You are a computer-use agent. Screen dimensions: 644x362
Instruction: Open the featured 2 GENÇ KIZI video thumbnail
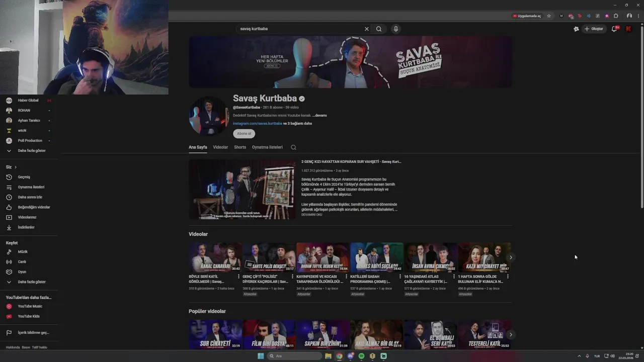pos(242,190)
